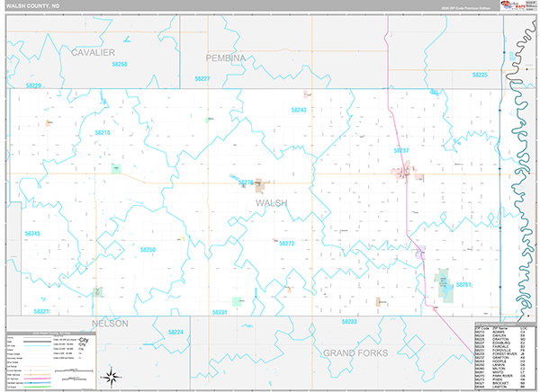Click the PEMBINA county label
540x392 pixels.
tap(226, 58)
